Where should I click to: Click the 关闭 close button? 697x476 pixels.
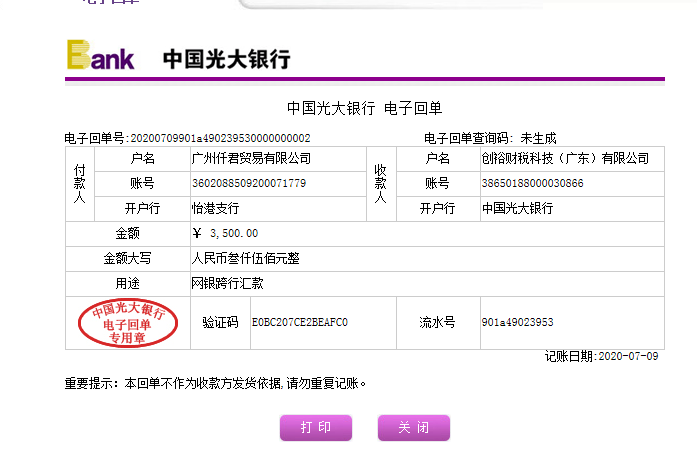(x=414, y=428)
